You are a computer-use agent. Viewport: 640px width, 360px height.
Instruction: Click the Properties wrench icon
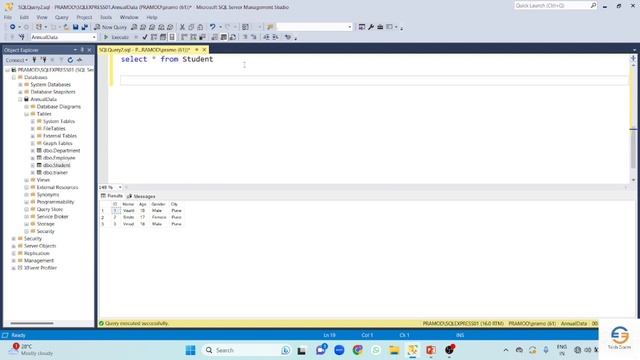pyautogui.click(x=371, y=27)
